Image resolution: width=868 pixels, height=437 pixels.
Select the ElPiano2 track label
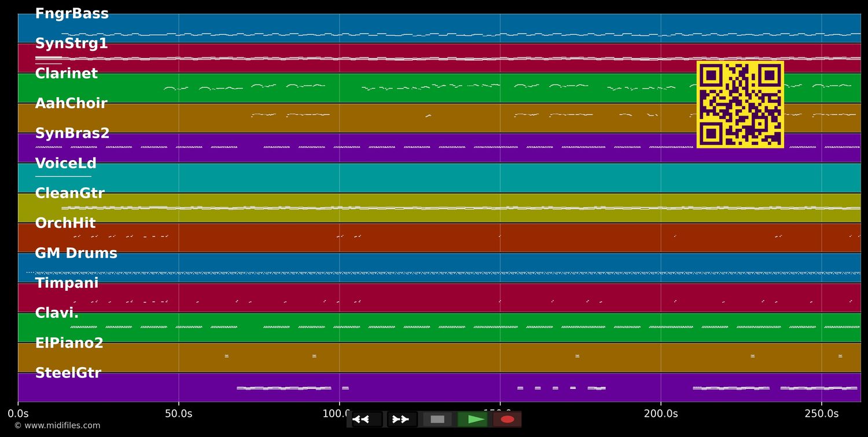[x=69, y=343]
